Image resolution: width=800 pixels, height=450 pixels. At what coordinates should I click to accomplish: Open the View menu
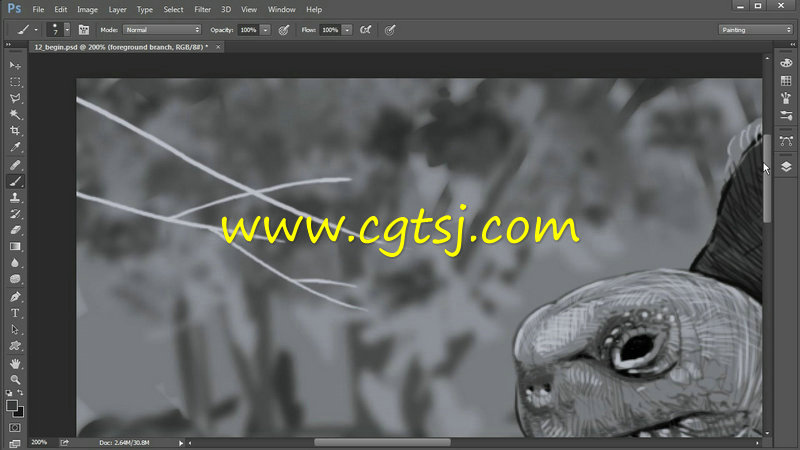coord(249,9)
